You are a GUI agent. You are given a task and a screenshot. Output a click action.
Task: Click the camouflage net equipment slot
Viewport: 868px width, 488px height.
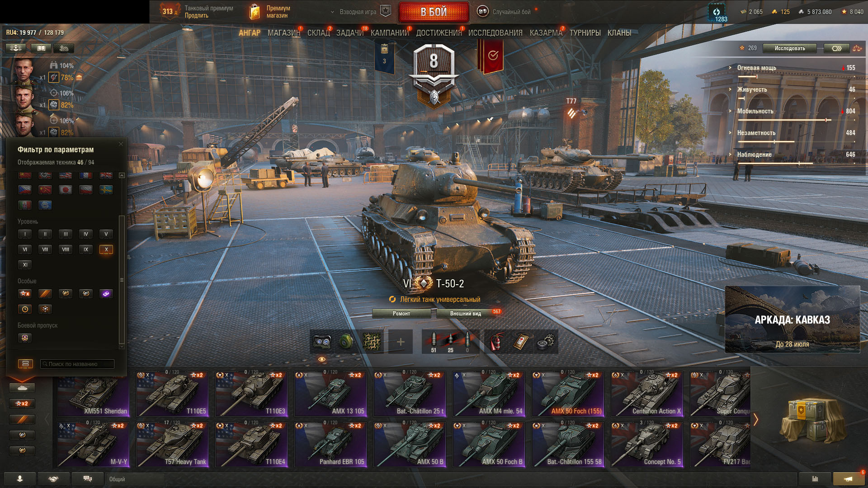pos(372,342)
